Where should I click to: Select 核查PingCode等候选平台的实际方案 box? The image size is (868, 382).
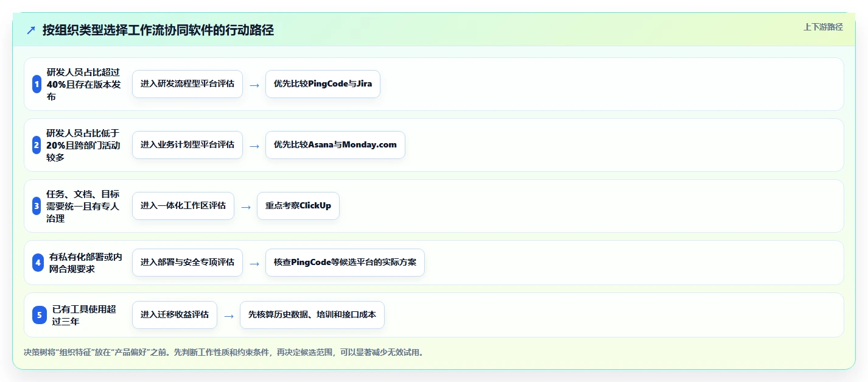pos(345,263)
